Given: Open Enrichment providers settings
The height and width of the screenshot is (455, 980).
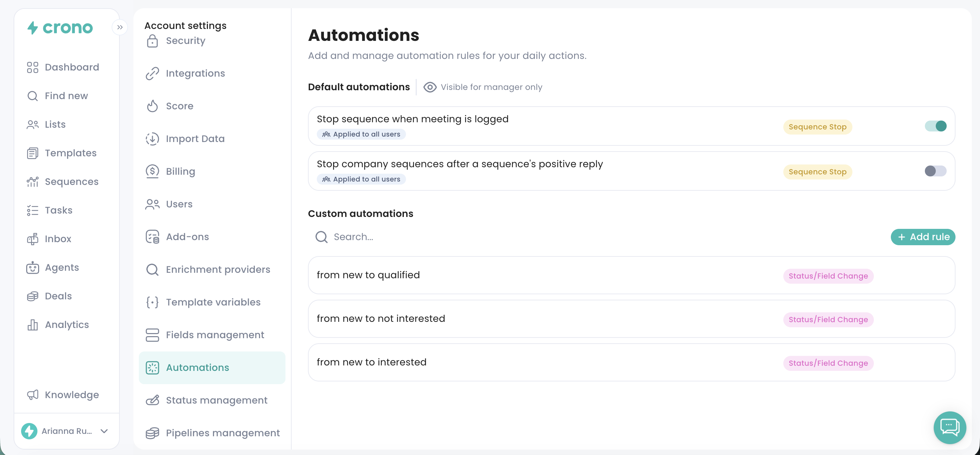Looking at the screenshot, I should [212, 270].
